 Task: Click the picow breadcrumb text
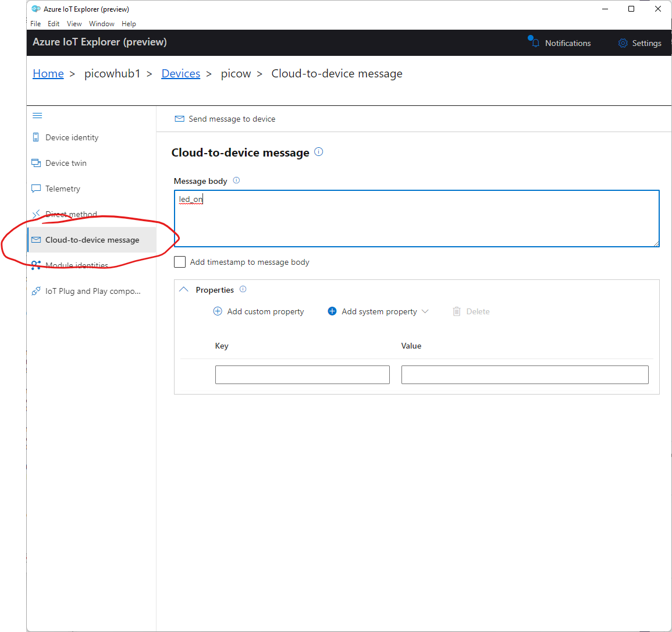[x=236, y=74]
